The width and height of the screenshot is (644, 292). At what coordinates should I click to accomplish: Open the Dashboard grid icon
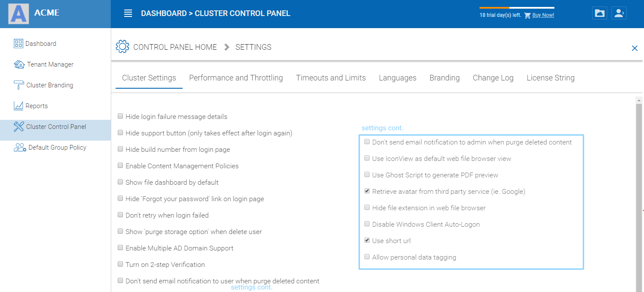pos(18,43)
